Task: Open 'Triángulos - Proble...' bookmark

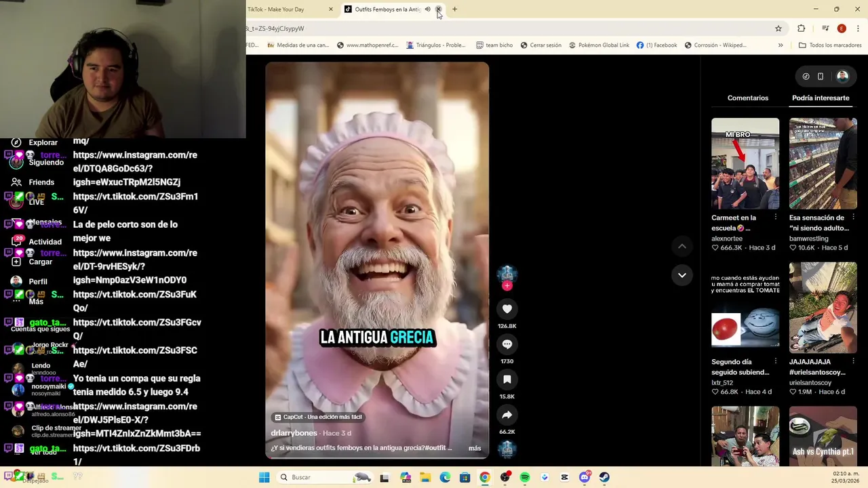Action: pyautogui.click(x=436, y=45)
